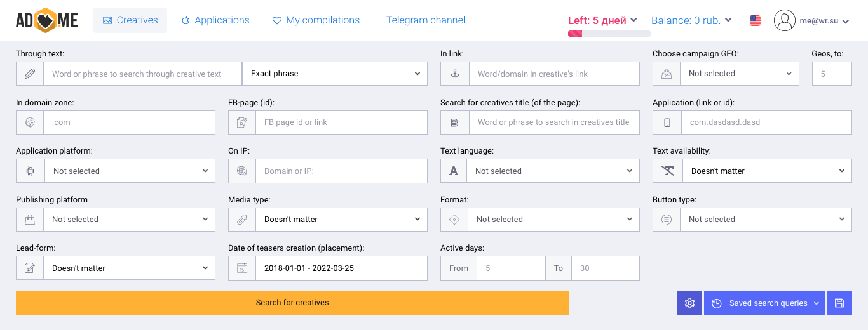Focus the Active days To field
This screenshot has height=330, width=868.
[606, 268]
